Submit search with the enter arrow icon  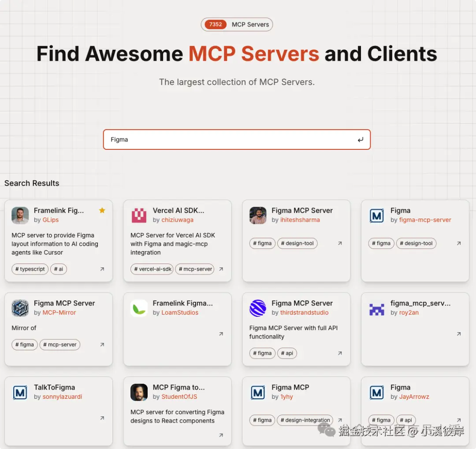pyautogui.click(x=361, y=140)
